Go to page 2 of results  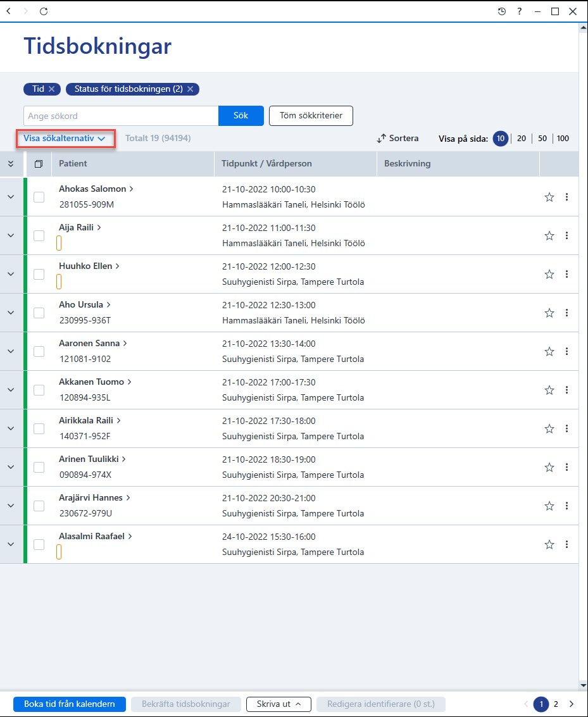(x=556, y=704)
